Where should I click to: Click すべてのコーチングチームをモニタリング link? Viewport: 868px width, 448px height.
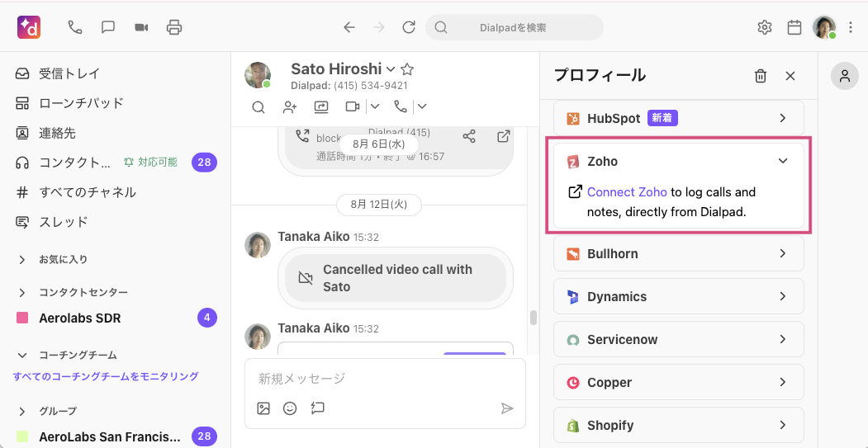pos(106,377)
